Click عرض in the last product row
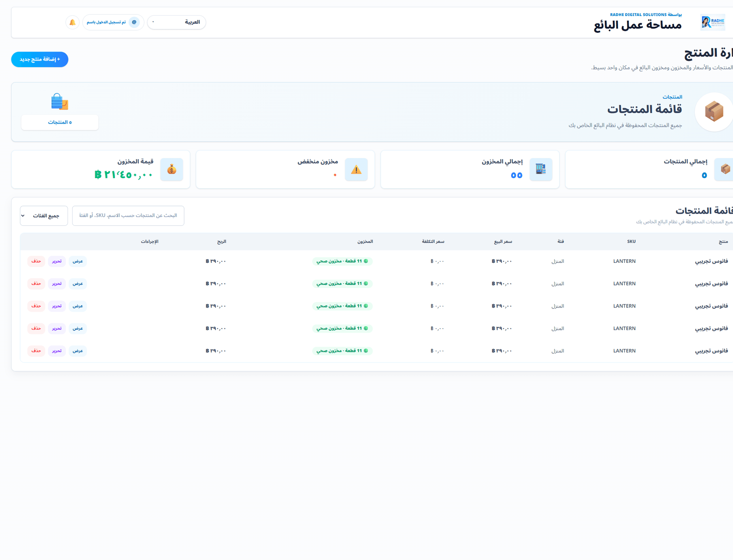The height and width of the screenshot is (560, 733). (78, 351)
